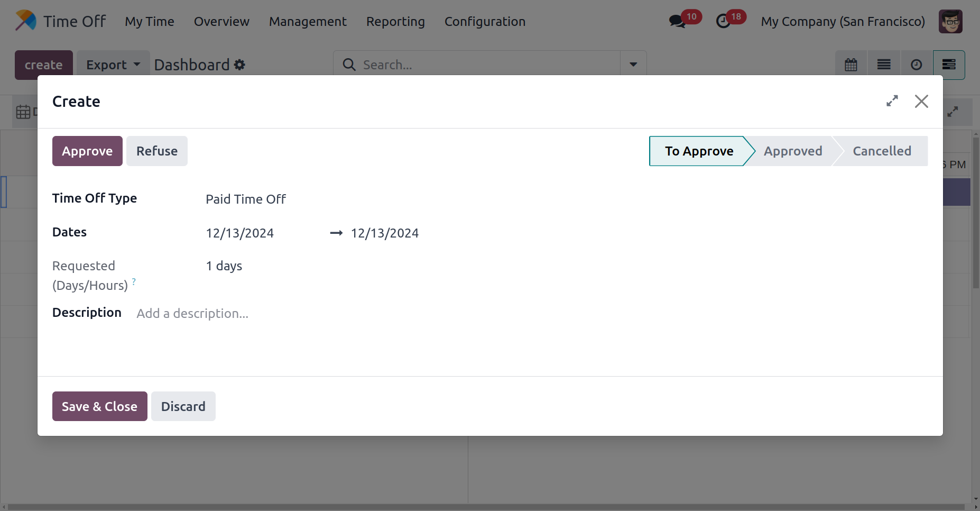Expand the search options dropdown arrow
The height and width of the screenshot is (511, 980).
[x=633, y=65]
